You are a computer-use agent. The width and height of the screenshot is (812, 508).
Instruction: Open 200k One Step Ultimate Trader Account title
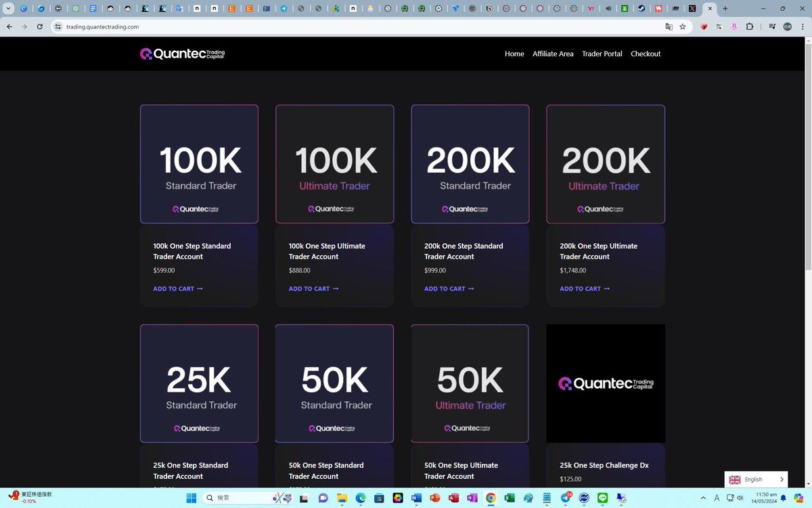point(599,251)
